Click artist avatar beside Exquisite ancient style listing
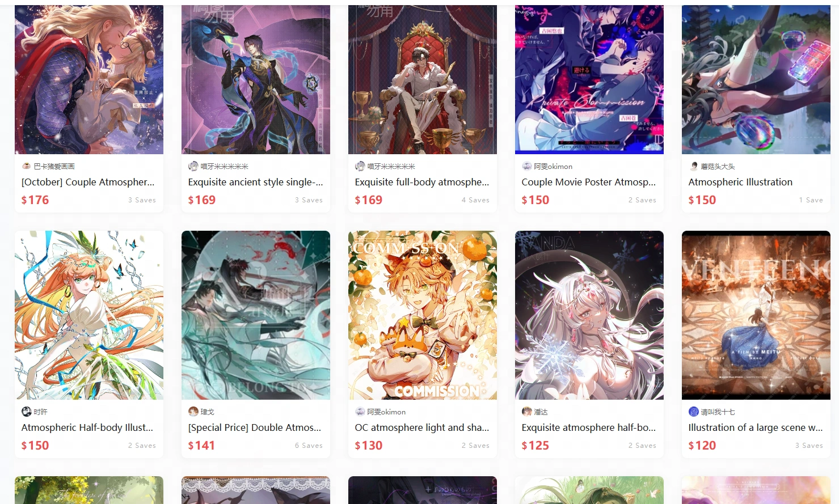Screen dimensions: 839x504 [193, 166]
